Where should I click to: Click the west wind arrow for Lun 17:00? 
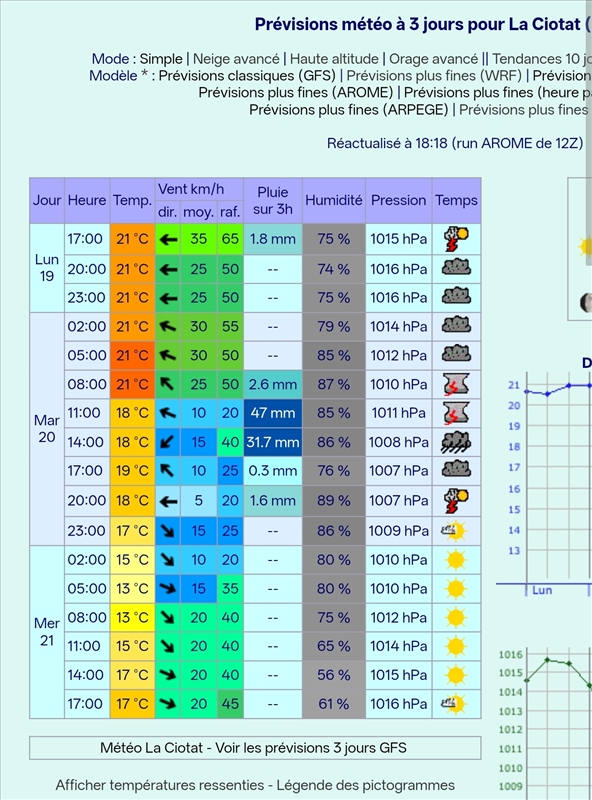168,239
